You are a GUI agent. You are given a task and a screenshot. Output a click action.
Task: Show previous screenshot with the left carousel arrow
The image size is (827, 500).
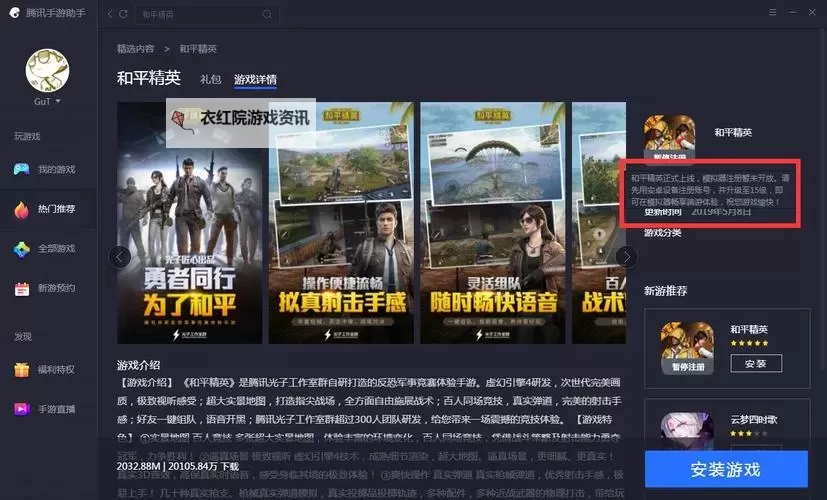click(120, 257)
